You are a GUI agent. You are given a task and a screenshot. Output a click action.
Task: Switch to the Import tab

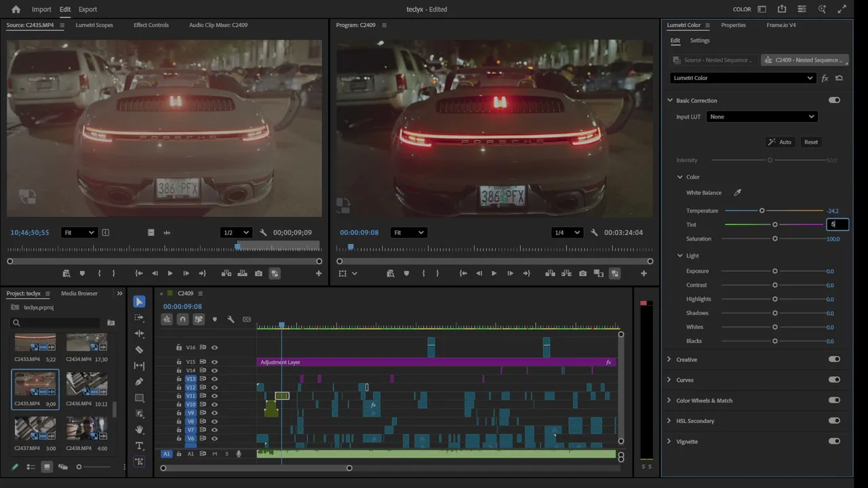click(x=41, y=9)
